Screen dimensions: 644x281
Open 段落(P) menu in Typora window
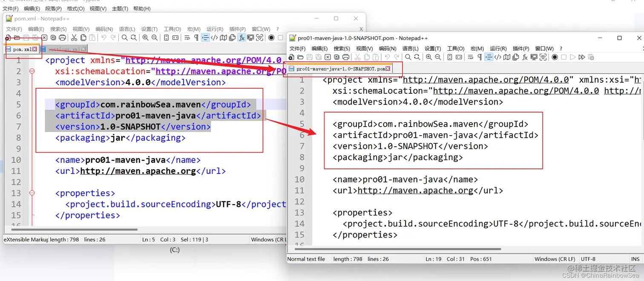tap(53, 9)
